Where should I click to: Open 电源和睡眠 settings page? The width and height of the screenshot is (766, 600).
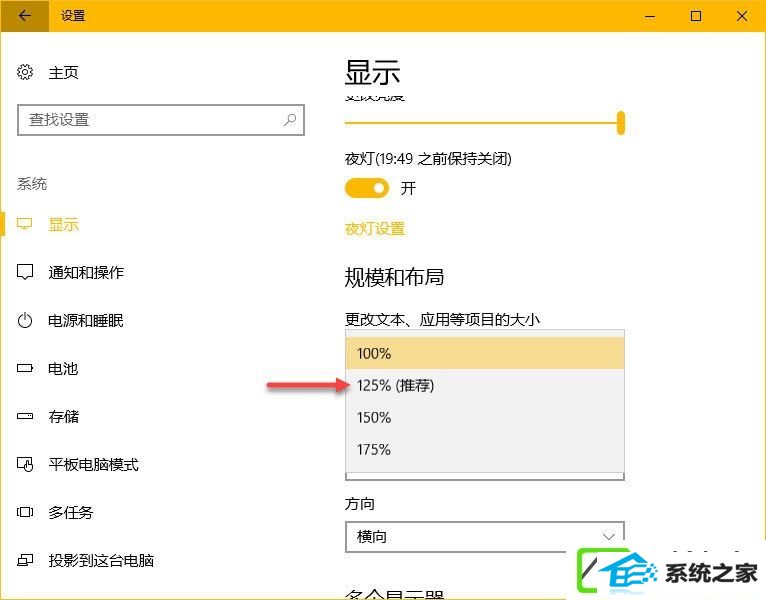[x=86, y=321]
